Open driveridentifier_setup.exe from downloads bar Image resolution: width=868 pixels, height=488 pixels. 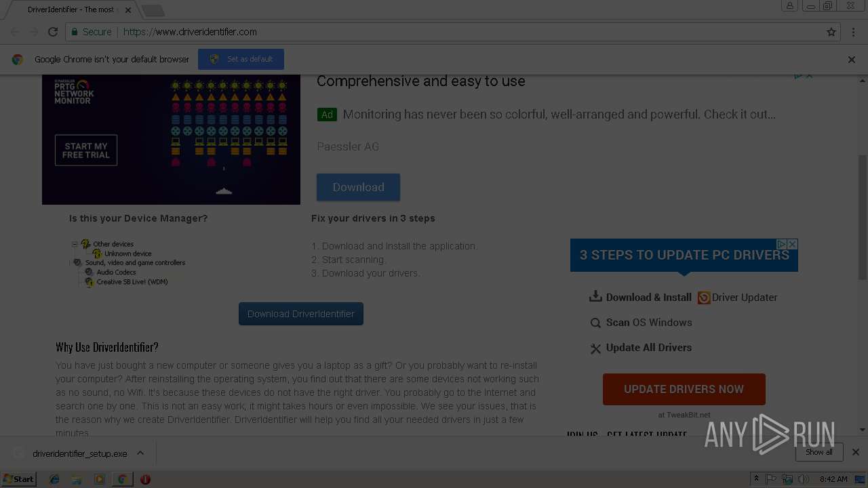(x=79, y=453)
